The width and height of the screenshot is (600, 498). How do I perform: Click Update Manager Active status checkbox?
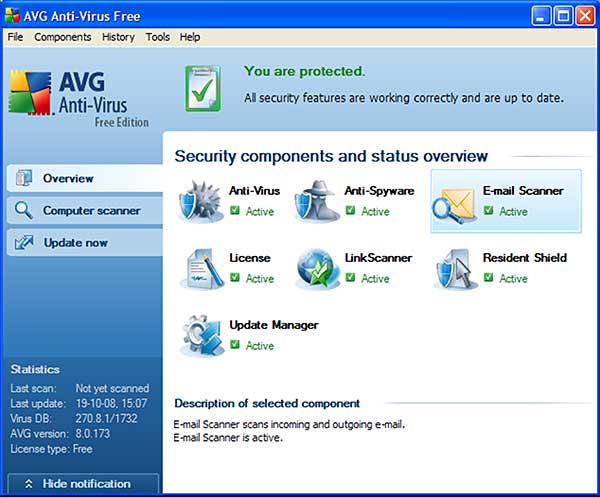(235, 345)
